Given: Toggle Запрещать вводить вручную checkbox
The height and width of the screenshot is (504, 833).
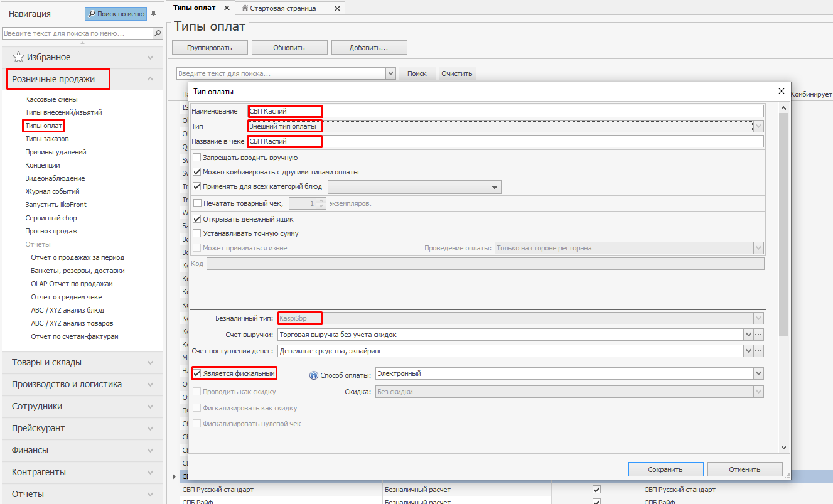Looking at the screenshot, I should 197,158.
